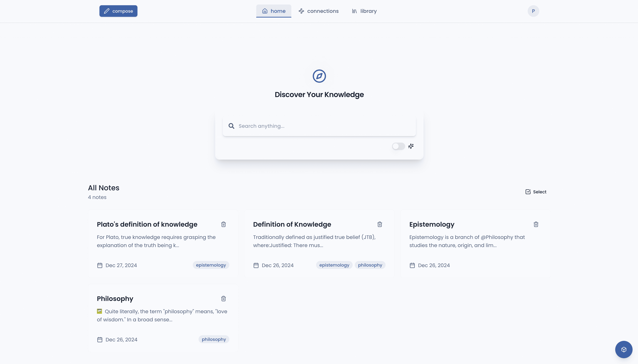
Task: Enable the search toggle near sparkle icon
Action: coord(398,146)
